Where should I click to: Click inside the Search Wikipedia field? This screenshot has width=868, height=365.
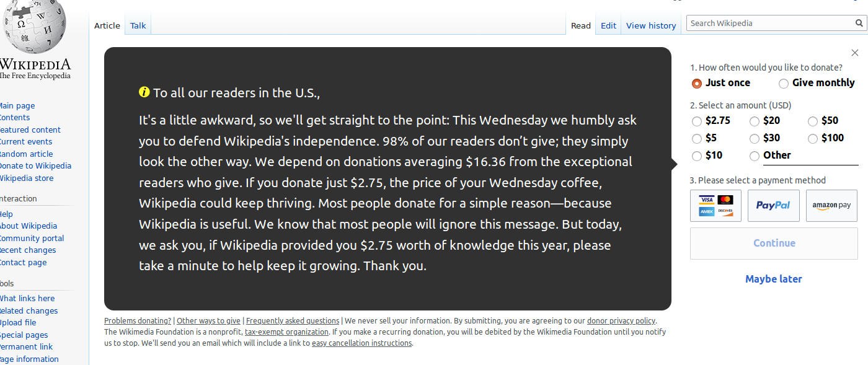coord(769,24)
